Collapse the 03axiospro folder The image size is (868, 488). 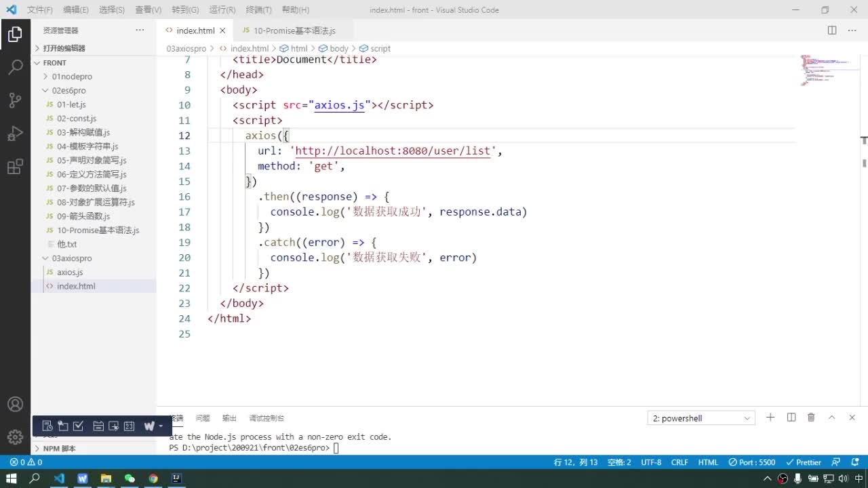tap(94, 258)
